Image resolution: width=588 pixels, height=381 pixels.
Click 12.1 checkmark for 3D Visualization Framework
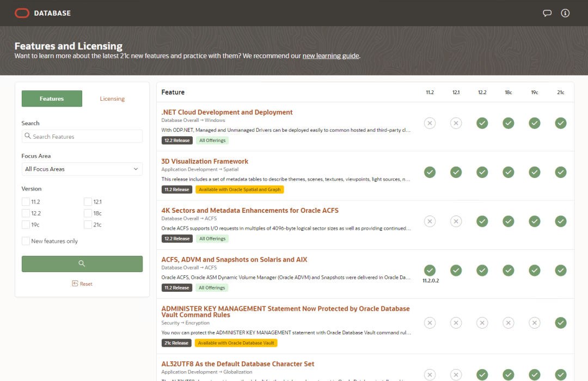click(x=456, y=172)
